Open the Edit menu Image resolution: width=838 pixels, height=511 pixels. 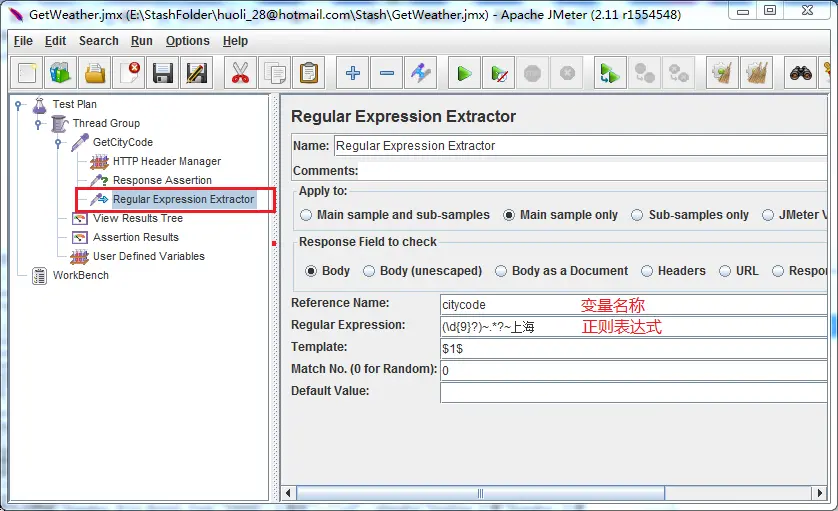[x=55, y=41]
